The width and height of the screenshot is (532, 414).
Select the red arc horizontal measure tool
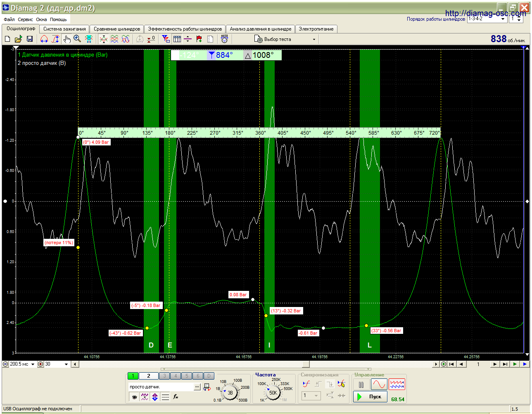(44, 39)
